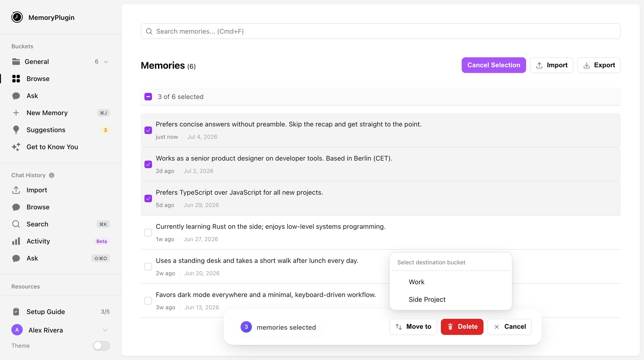Select Work as destination bucket
This screenshot has width=644, height=360.
coord(451,282)
